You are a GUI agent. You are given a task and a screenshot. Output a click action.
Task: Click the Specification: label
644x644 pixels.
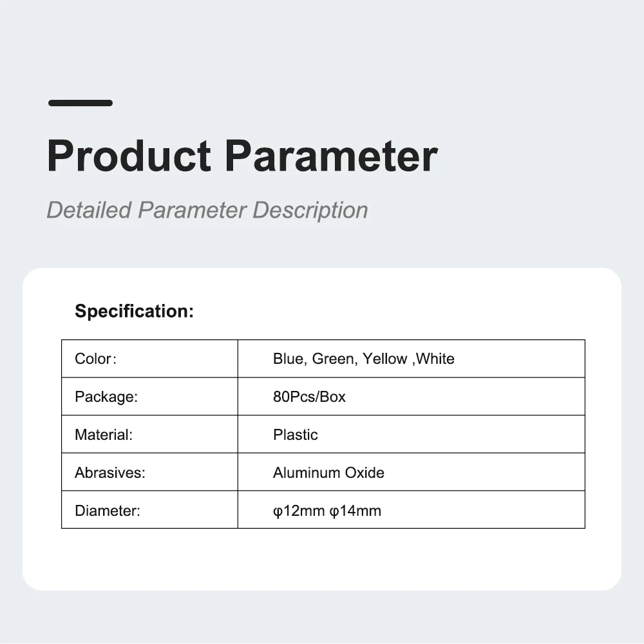coord(135,311)
